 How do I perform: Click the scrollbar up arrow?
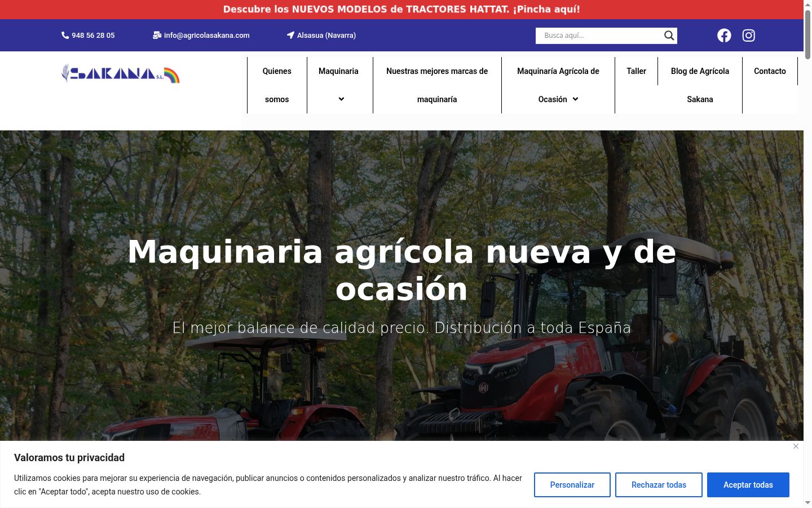click(x=807, y=4)
